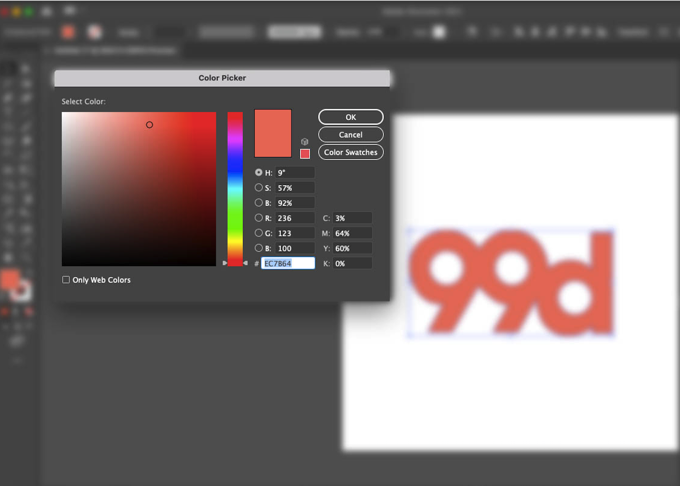
Task: Open Color Swatches view
Action: 350,153
